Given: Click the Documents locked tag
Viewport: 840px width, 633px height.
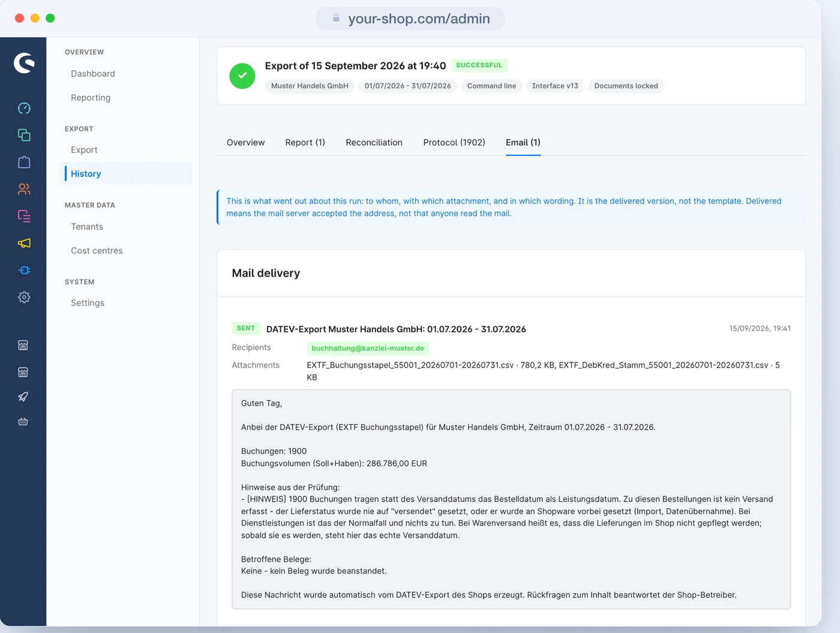Looking at the screenshot, I should click(626, 86).
